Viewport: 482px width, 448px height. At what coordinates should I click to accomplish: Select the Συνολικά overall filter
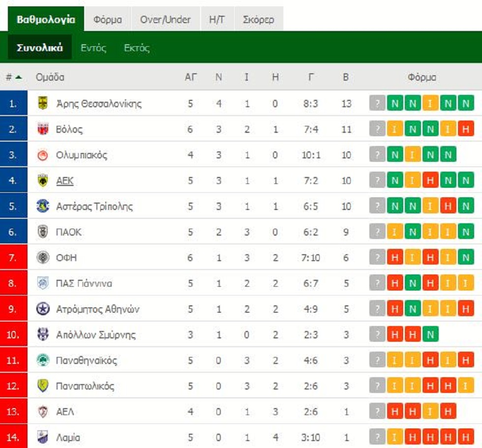point(40,47)
